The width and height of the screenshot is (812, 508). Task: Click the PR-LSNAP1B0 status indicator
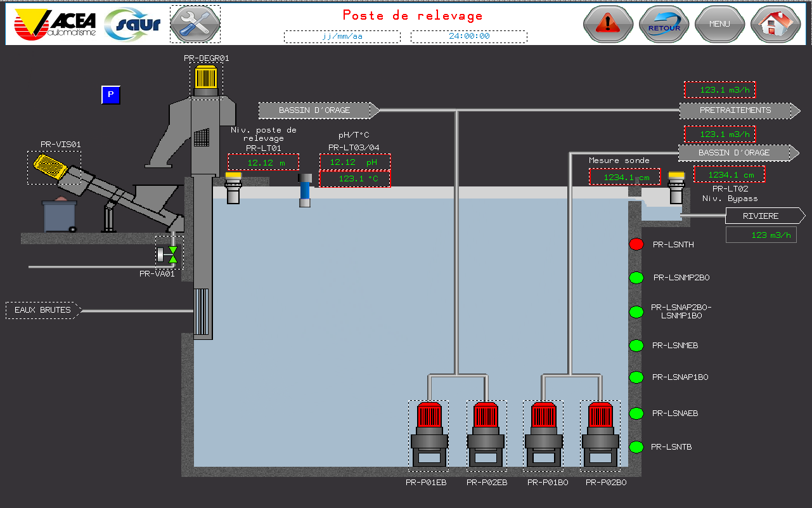tap(636, 377)
